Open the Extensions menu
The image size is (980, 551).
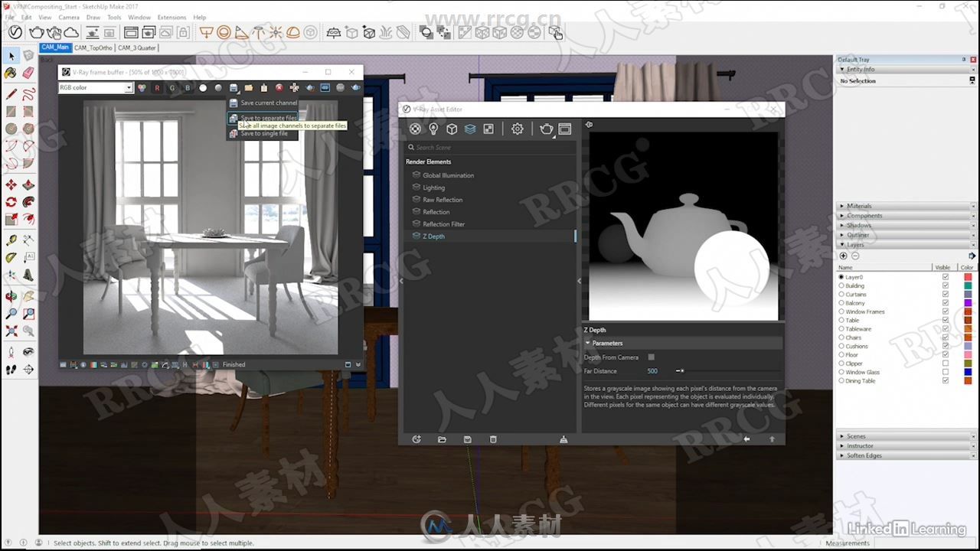pos(171,17)
